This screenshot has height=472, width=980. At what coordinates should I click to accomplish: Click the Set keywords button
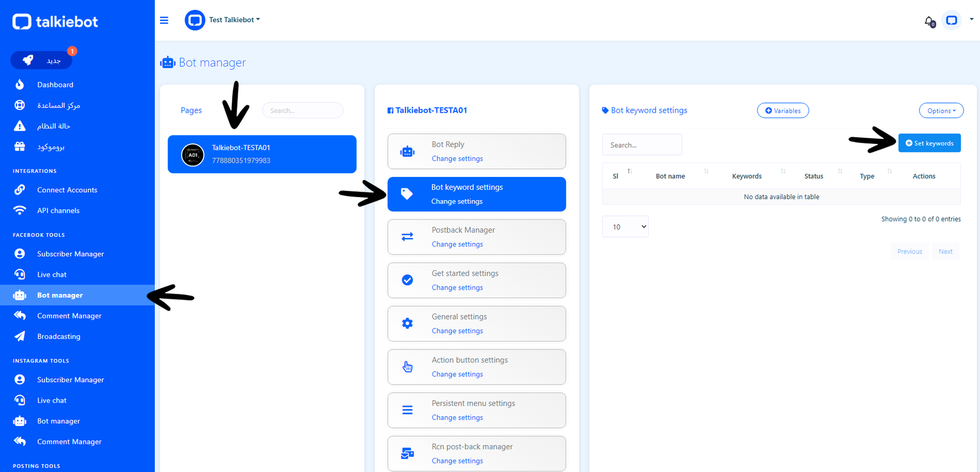click(929, 143)
